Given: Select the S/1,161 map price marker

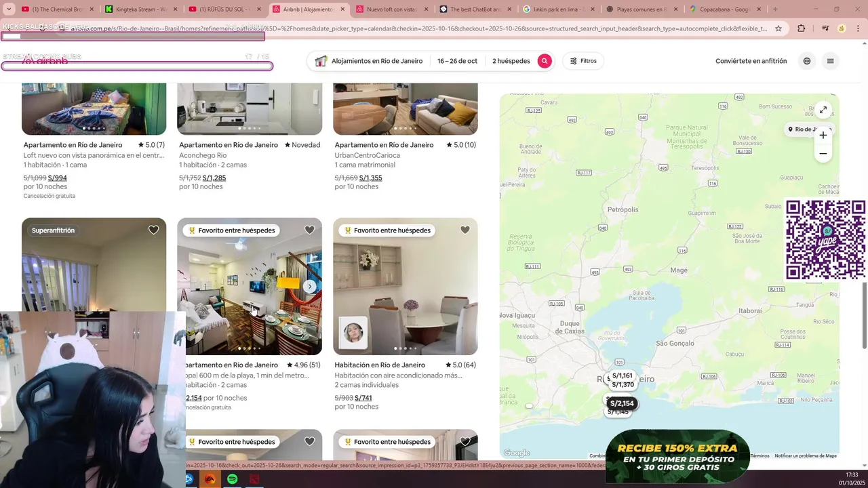Looking at the screenshot, I should (622, 375).
